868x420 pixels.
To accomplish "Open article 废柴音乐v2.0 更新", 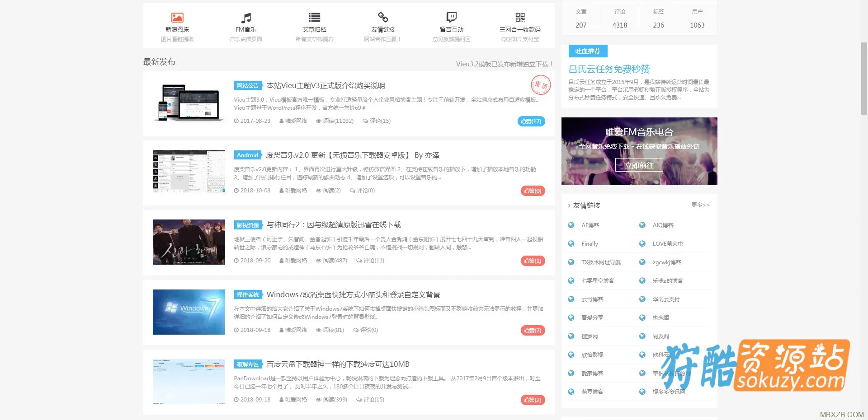I will 353,155.
